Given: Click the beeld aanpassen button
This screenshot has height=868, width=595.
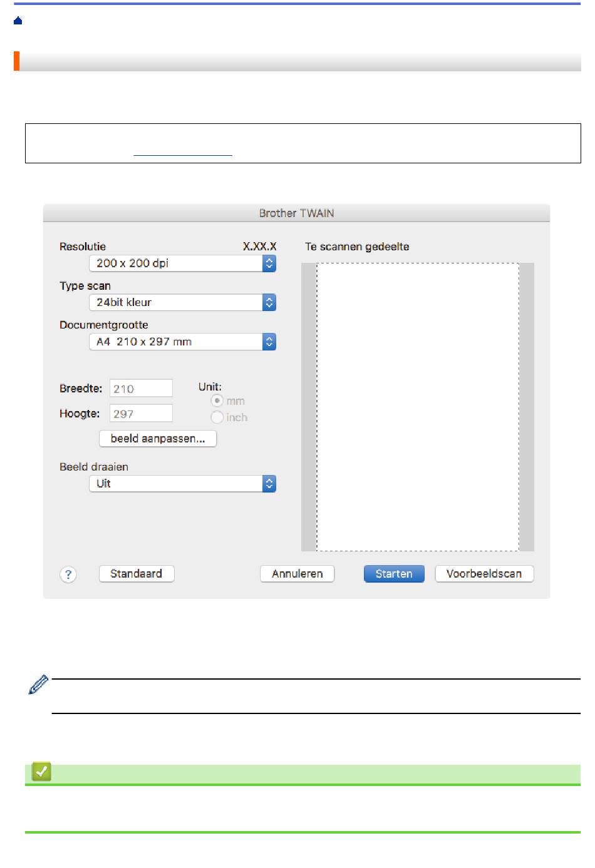Looking at the screenshot, I should click(x=158, y=439).
